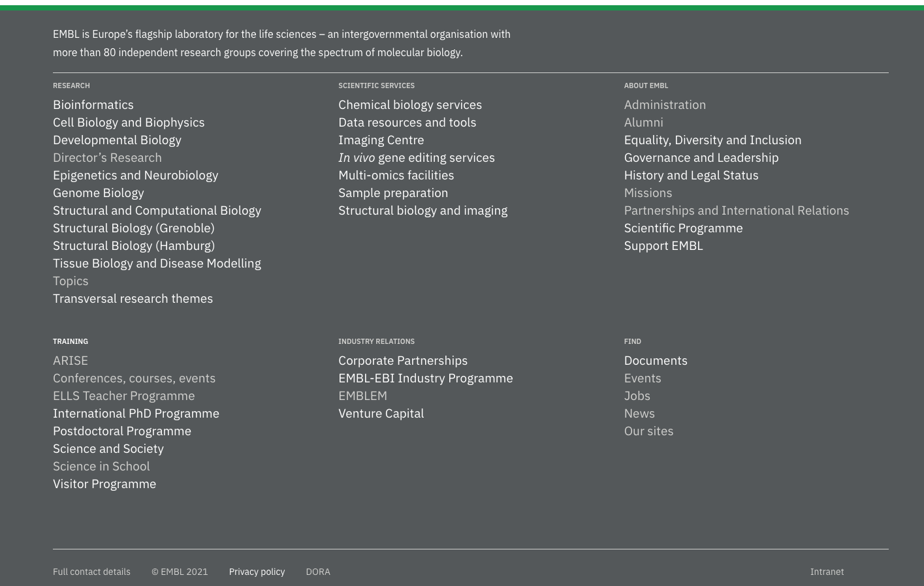924x586 pixels.
Task: Open ELLS Teacher Programme link
Action: click(x=123, y=395)
